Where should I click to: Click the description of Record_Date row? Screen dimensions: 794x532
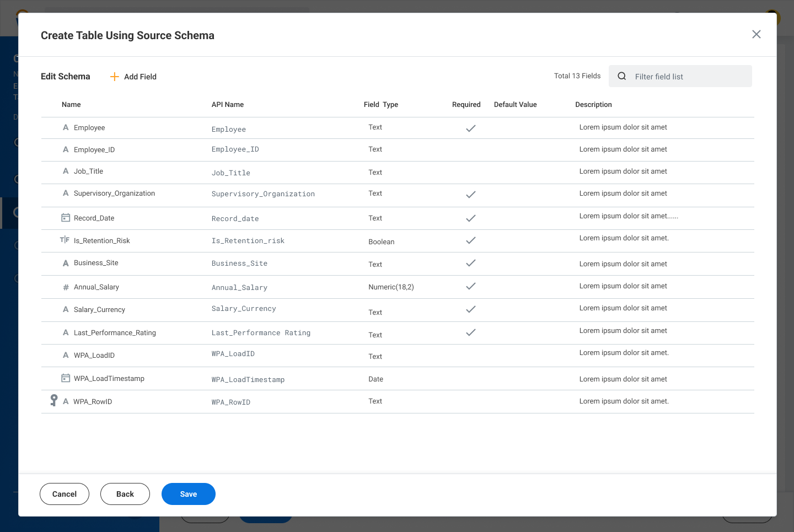[629, 216]
